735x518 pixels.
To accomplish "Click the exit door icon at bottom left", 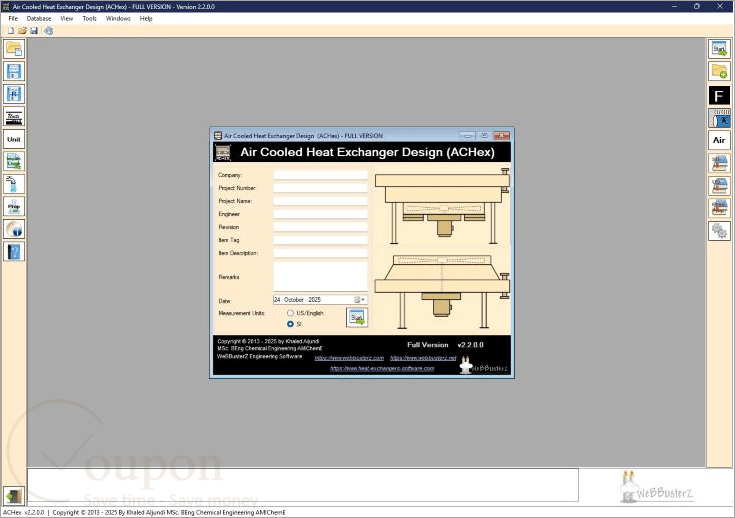I will [14, 496].
